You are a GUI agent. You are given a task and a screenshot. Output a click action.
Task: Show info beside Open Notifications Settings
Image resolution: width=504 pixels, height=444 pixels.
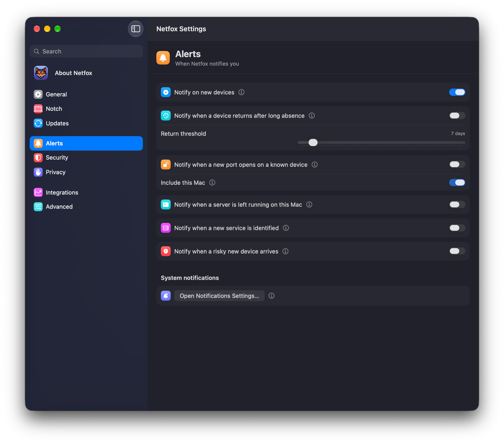pyautogui.click(x=271, y=296)
